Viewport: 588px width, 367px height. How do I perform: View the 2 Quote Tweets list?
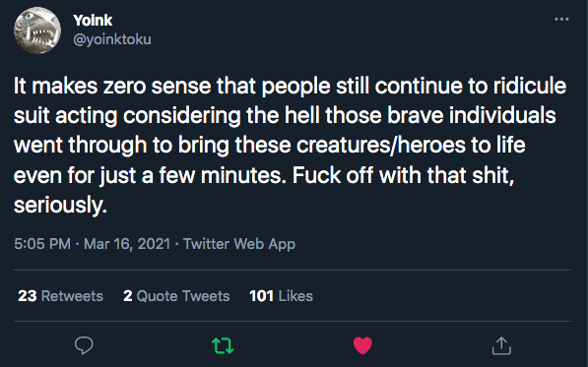click(176, 296)
